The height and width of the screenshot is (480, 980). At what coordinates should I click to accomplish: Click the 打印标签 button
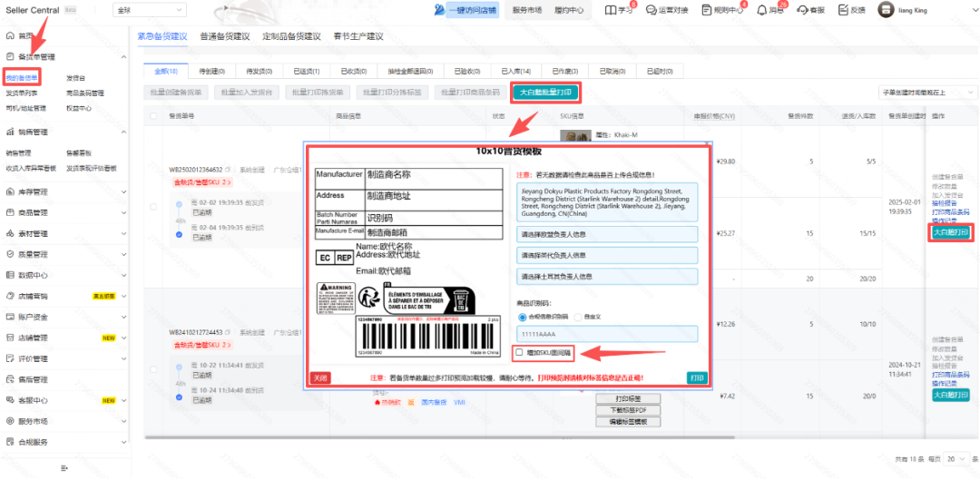[628, 398]
